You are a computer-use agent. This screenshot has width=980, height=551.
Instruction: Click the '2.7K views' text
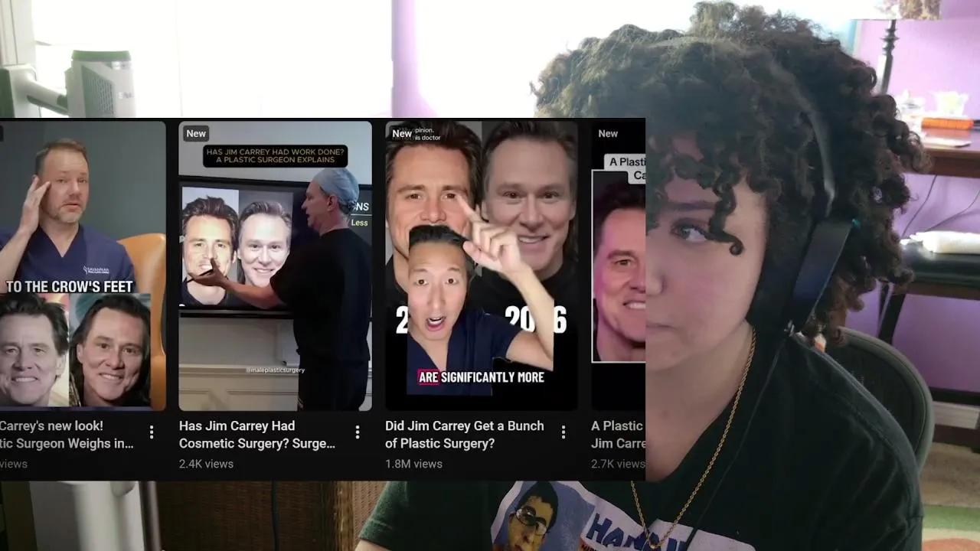click(618, 464)
